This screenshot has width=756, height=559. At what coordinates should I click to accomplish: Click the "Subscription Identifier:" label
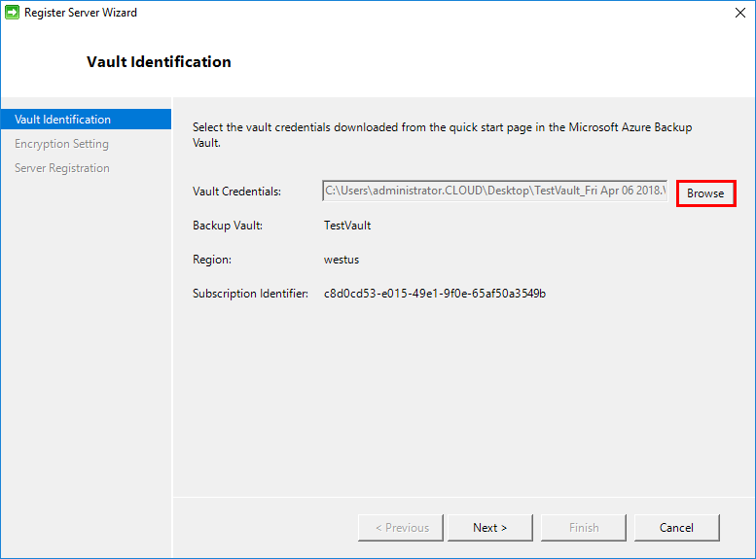pos(250,294)
